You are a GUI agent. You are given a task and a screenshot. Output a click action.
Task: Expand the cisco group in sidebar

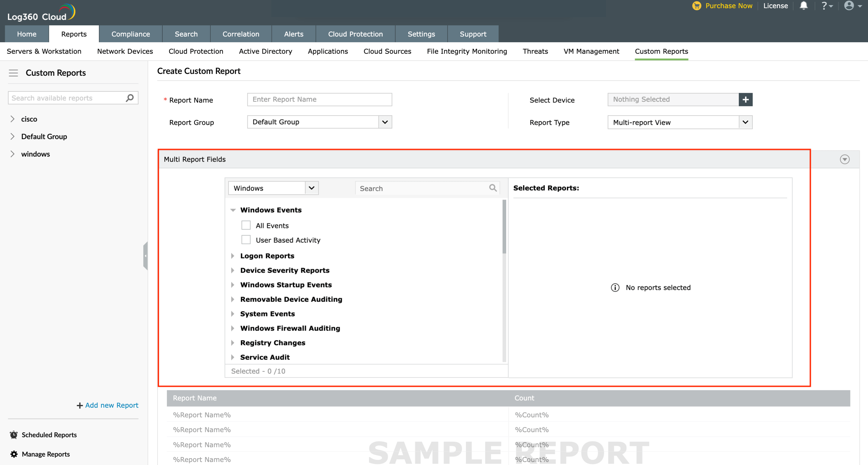point(12,119)
